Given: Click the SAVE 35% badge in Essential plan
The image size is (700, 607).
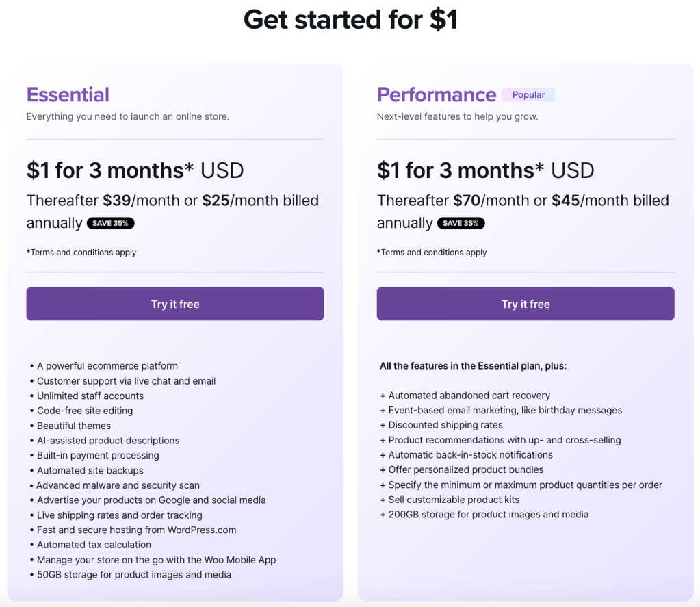Looking at the screenshot, I should (x=111, y=223).
